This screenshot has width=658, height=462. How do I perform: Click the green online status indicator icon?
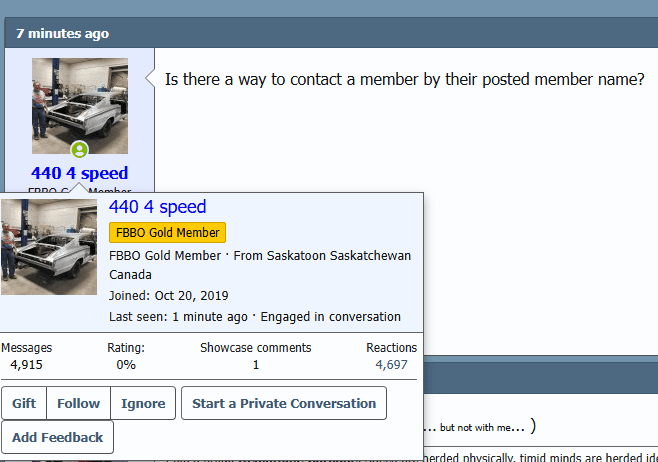80,149
